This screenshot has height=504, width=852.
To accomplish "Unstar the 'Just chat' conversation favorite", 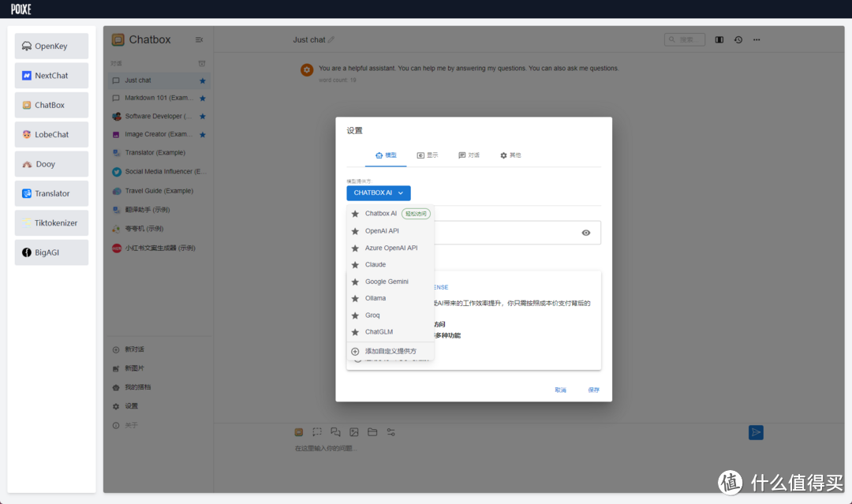I will pos(203,80).
